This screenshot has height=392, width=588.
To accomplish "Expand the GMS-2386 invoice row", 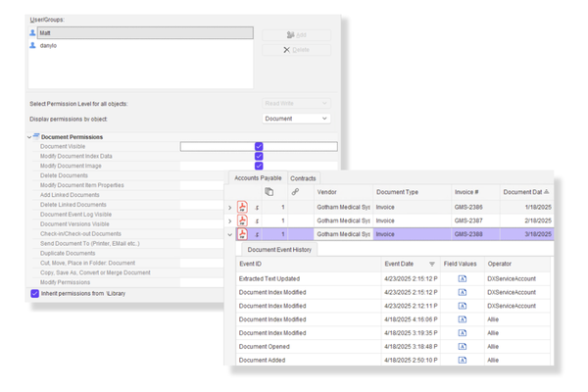I will coord(230,208).
